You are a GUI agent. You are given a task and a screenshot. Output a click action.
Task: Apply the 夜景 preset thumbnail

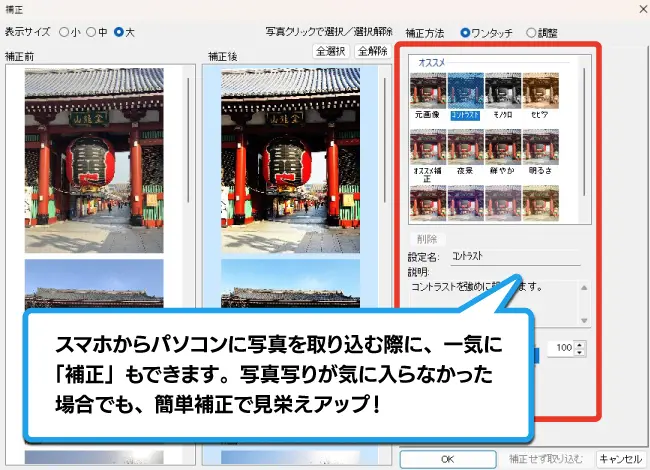click(466, 147)
